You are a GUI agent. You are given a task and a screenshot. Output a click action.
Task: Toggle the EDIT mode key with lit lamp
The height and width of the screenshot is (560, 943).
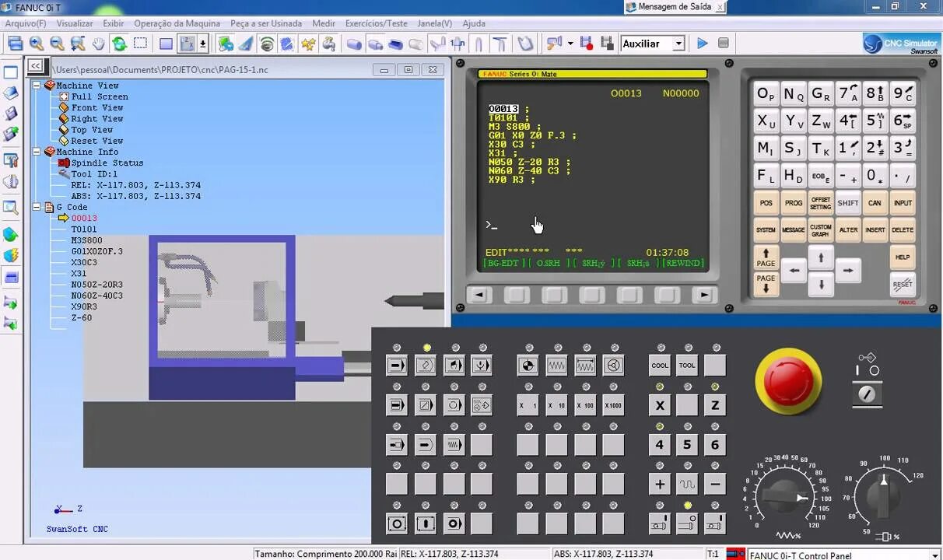426,365
